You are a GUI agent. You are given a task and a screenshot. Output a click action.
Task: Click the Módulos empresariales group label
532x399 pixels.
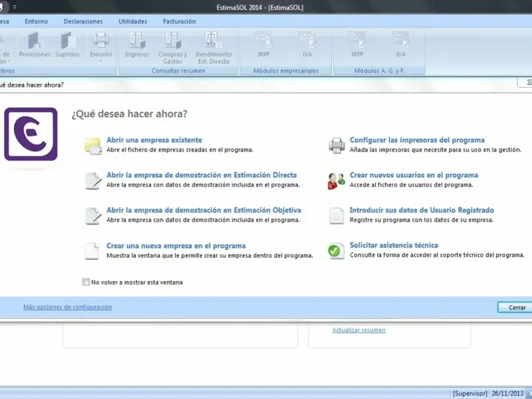[x=286, y=70]
